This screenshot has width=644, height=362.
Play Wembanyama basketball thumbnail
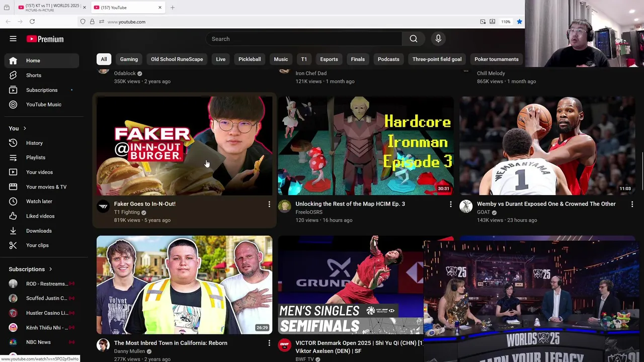[547, 146]
